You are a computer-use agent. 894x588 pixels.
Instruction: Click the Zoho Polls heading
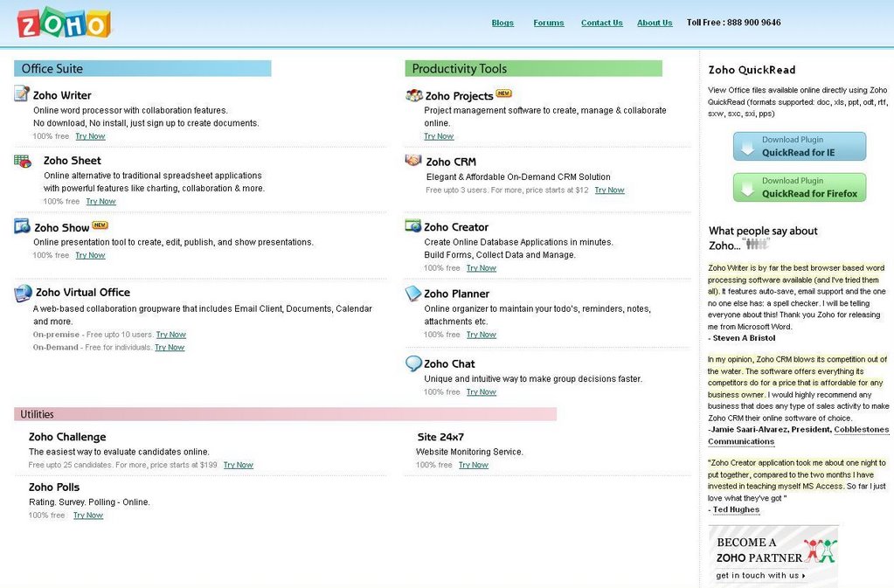point(54,488)
